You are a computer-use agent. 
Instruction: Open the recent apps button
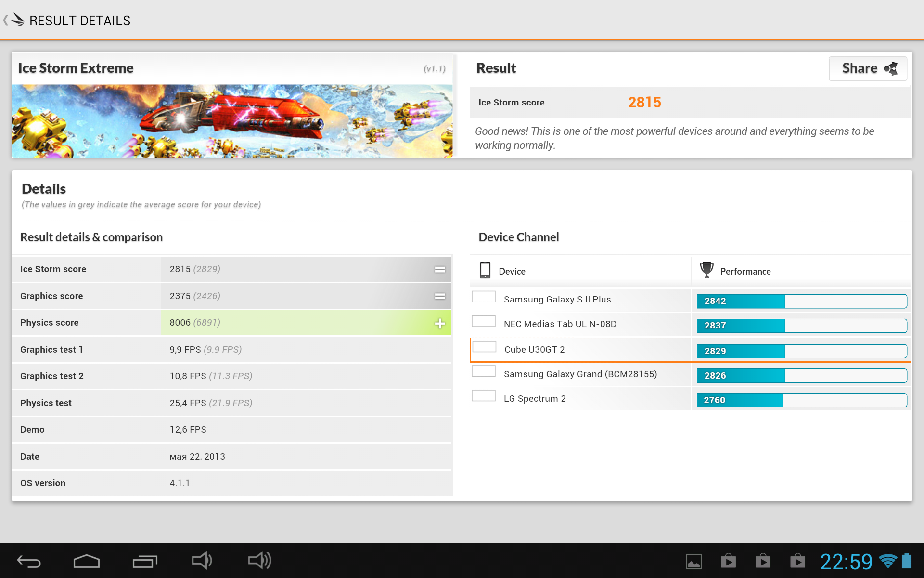pos(145,561)
